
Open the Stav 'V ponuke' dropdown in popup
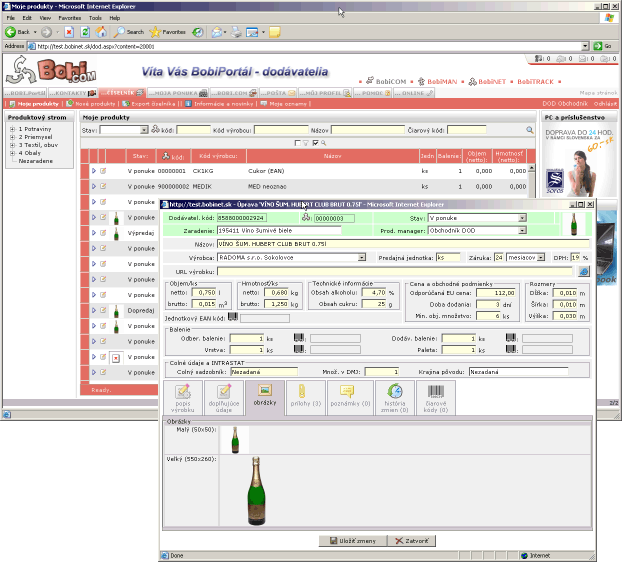pos(522,218)
